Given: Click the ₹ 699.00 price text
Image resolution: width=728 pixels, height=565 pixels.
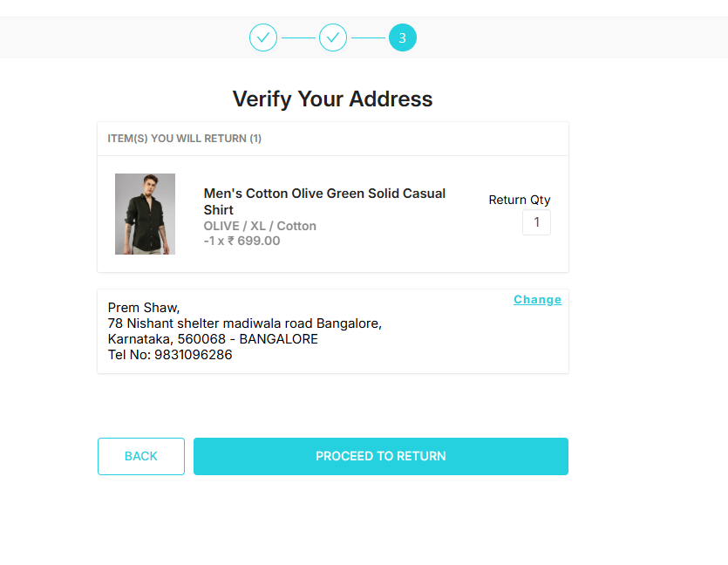Looking at the screenshot, I should point(254,241).
